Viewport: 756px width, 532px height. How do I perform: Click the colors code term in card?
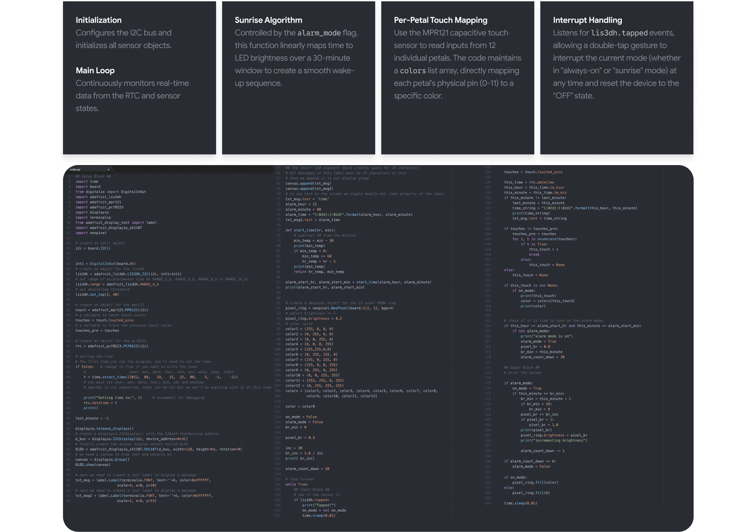click(x=413, y=71)
